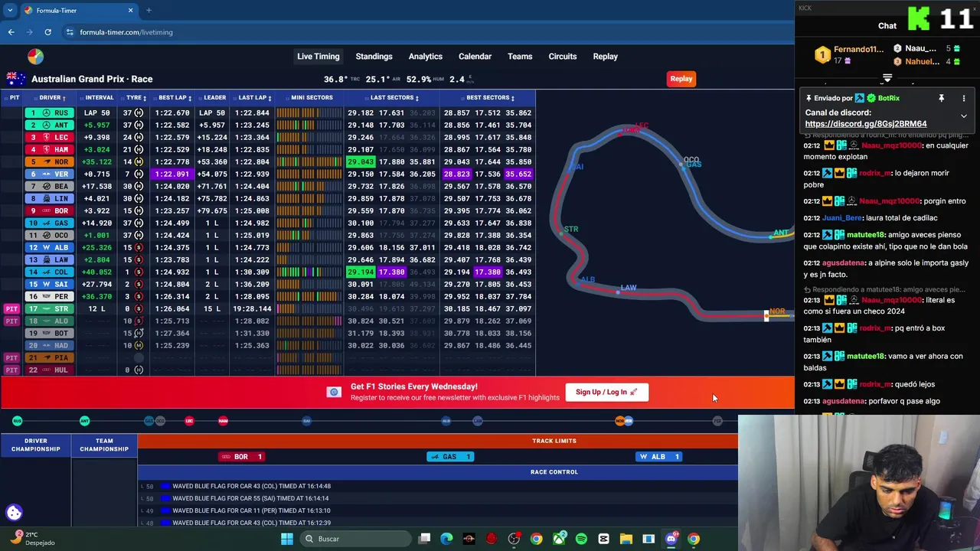
Task: Select LEC marker on gap timeline
Action: point(189,421)
